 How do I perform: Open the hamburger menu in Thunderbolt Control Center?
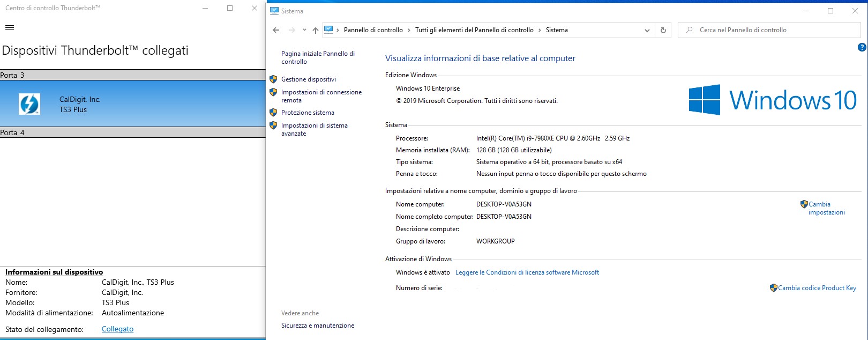coord(10,28)
